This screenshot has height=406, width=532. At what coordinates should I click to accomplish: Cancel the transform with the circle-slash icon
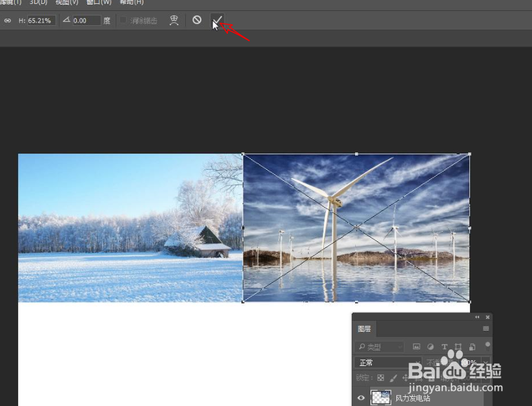[x=197, y=20]
